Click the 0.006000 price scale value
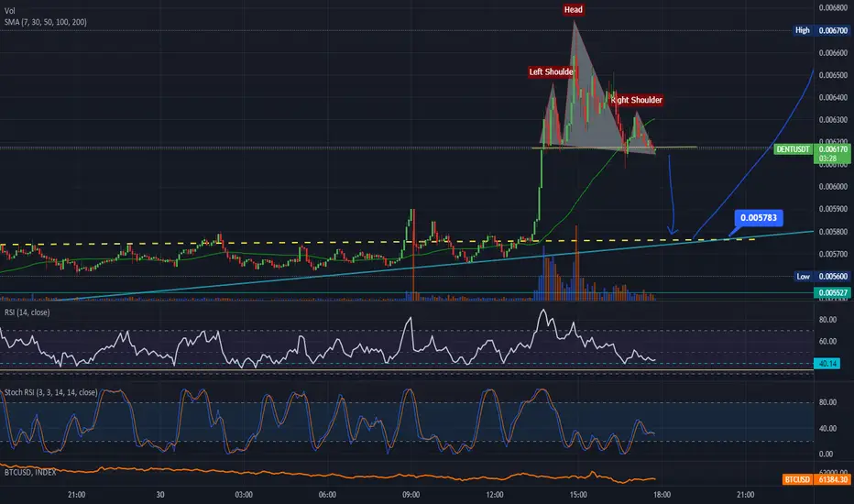Screen dimensions: 854x504 tap(833, 186)
